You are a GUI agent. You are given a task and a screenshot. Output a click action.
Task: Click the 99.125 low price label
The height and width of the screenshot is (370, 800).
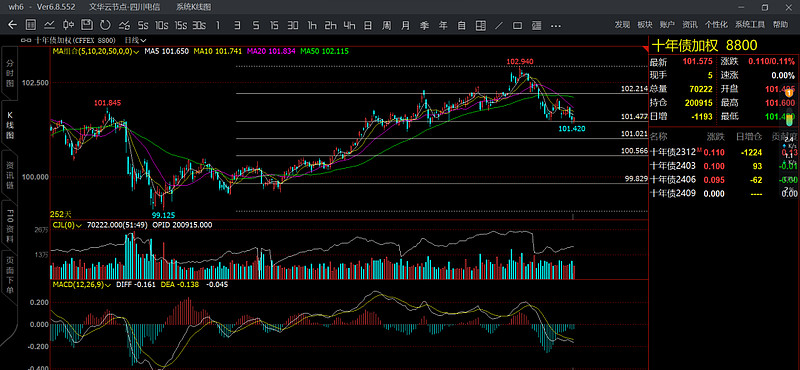coord(163,215)
